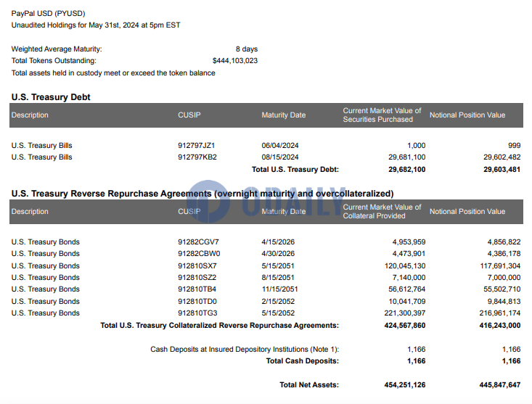This screenshot has height=404, width=532.
Task: Click maturity date 06/04/2024
Action: pyautogui.click(x=280, y=145)
